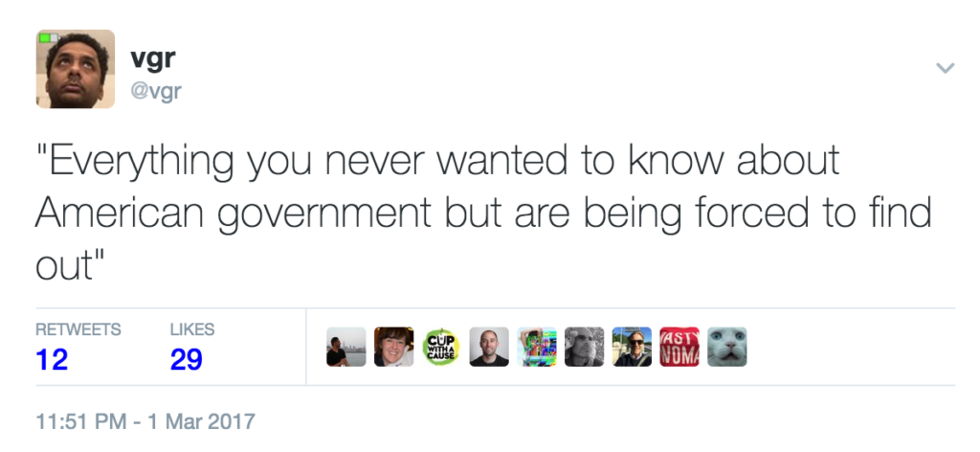Viewport: 980px width, 452px height.
Task: Open the @vgr handle link
Action: [155, 91]
